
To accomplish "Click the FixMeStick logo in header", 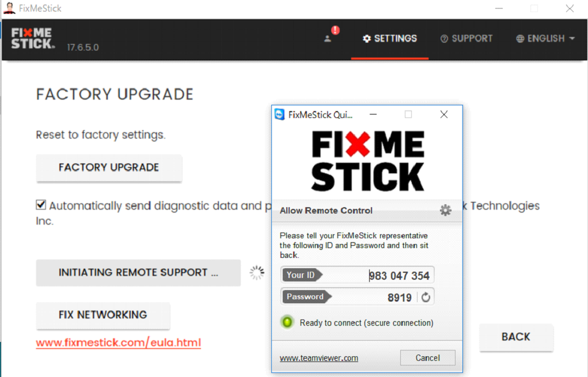I will tap(33, 39).
